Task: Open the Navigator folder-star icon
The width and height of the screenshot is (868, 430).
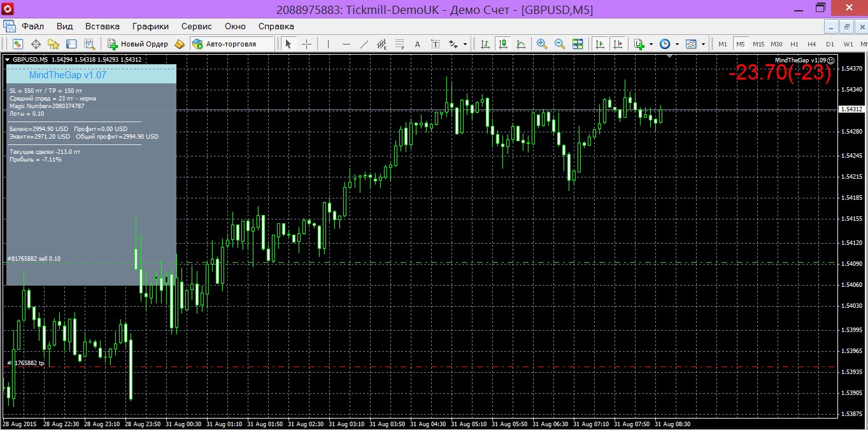Action: point(53,44)
